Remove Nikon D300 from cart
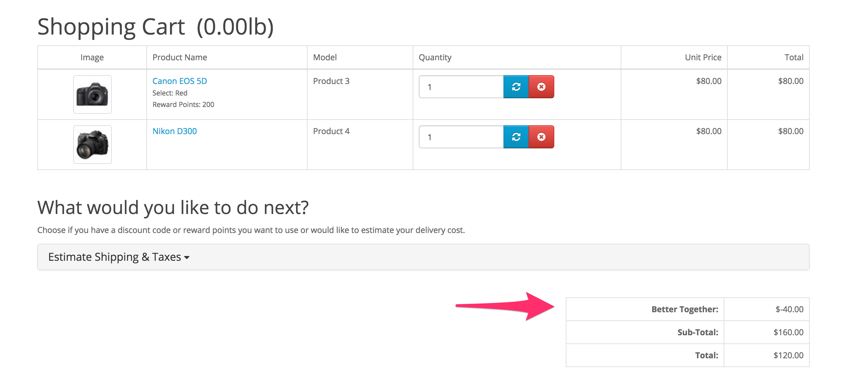This screenshot has height=382, width=868. coord(541,137)
